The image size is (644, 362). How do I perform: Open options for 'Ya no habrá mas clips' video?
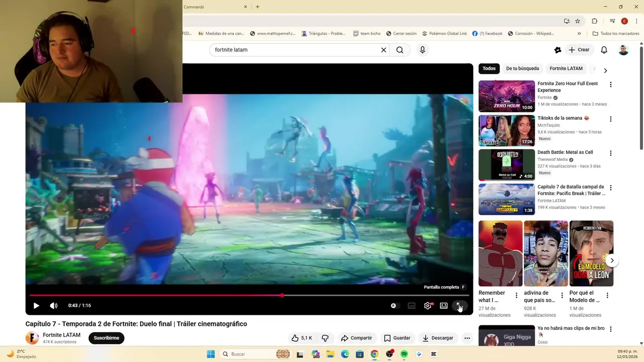[x=611, y=329]
